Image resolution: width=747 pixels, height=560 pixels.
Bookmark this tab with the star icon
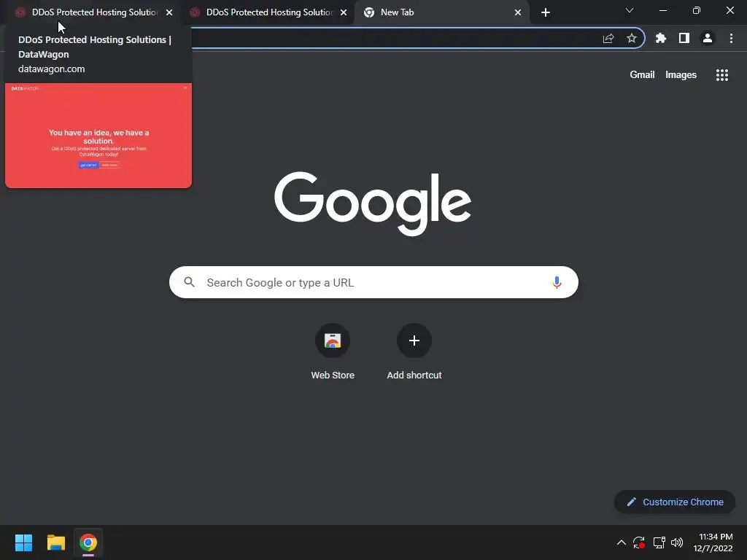click(x=632, y=39)
